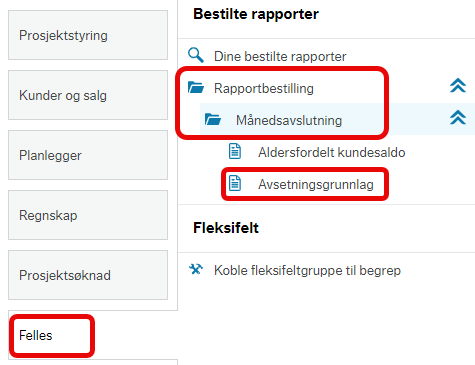The width and height of the screenshot is (475, 365).
Task: Click the document icon for Avsetningsgrunnlag
Action: [235, 183]
